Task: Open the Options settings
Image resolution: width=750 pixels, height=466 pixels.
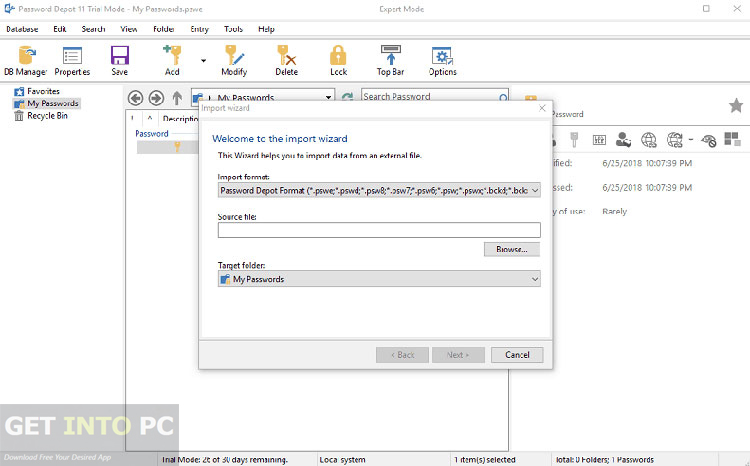Action: coord(442,61)
